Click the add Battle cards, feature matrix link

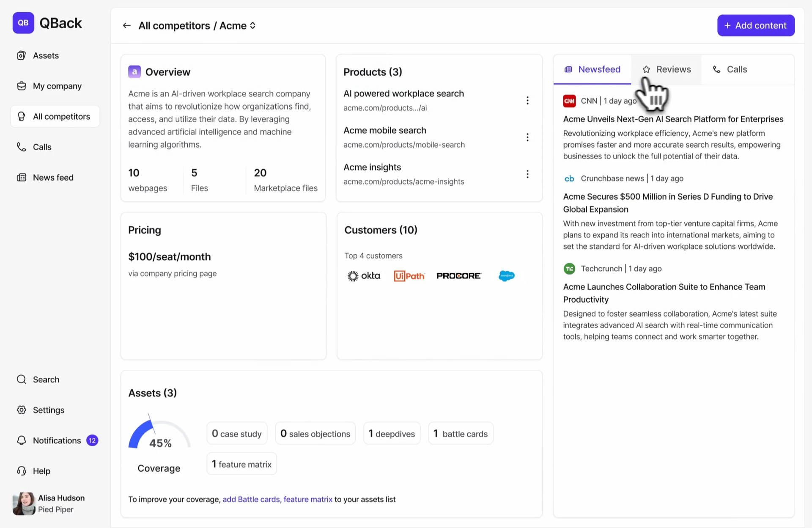(x=277, y=499)
